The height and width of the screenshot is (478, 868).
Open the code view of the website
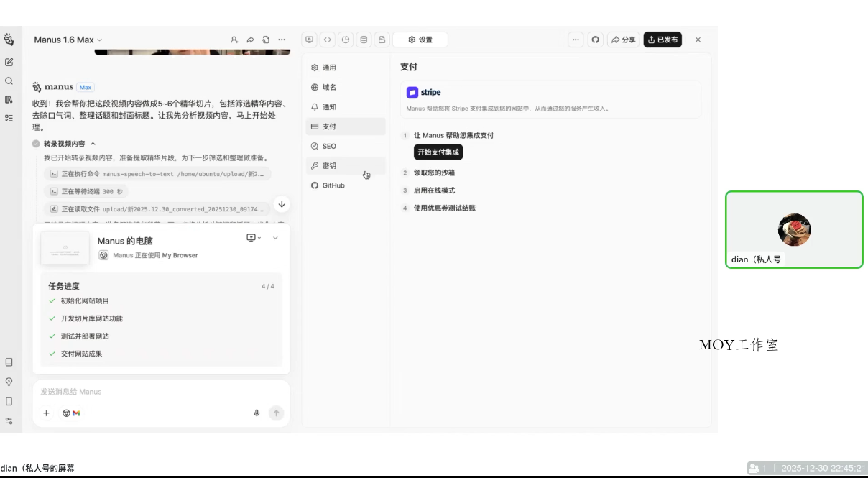328,40
